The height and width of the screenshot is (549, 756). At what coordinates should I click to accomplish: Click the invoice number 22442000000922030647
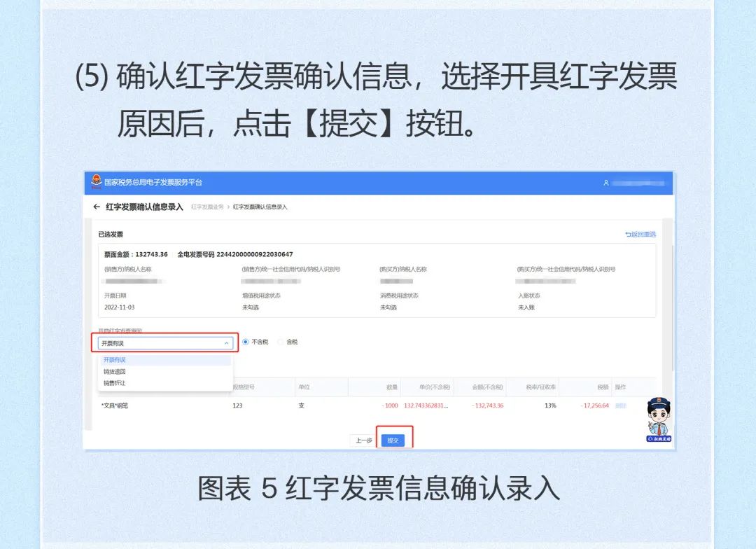point(255,254)
